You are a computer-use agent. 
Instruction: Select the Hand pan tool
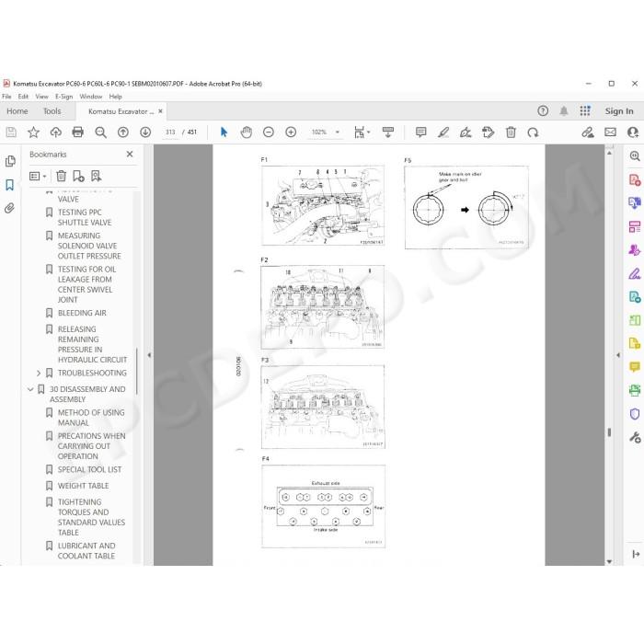(x=246, y=132)
